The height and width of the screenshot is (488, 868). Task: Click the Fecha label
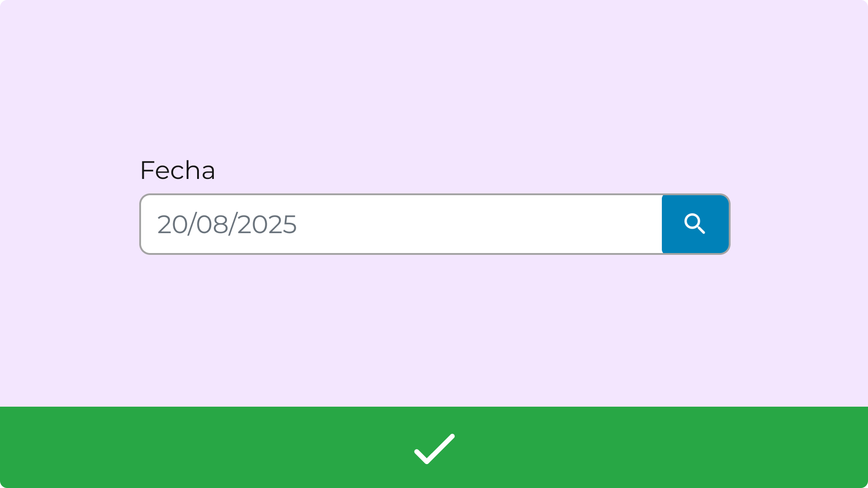[x=177, y=170]
